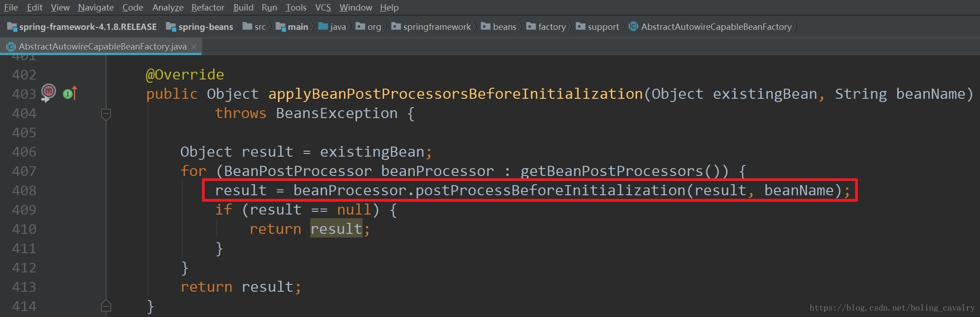The width and height of the screenshot is (980, 317).
Task: Collapse the method fold marker on line 404
Action: click(106, 113)
